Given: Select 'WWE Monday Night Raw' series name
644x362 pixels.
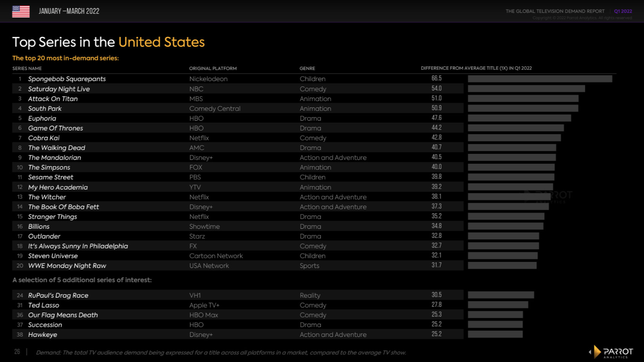Looking at the screenshot, I should 67,266.
